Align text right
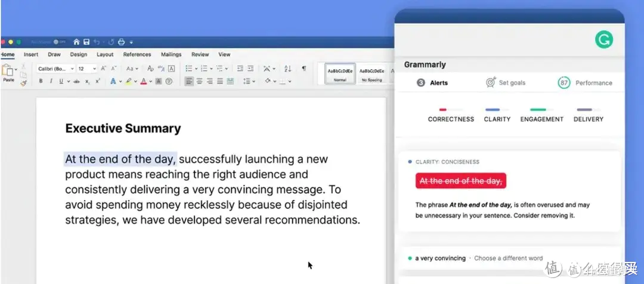 pyautogui.click(x=209, y=81)
